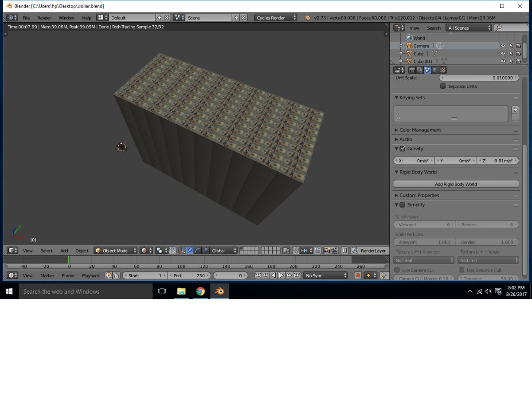Add a keying set with plus
The image size is (532, 405).
(515, 110)
